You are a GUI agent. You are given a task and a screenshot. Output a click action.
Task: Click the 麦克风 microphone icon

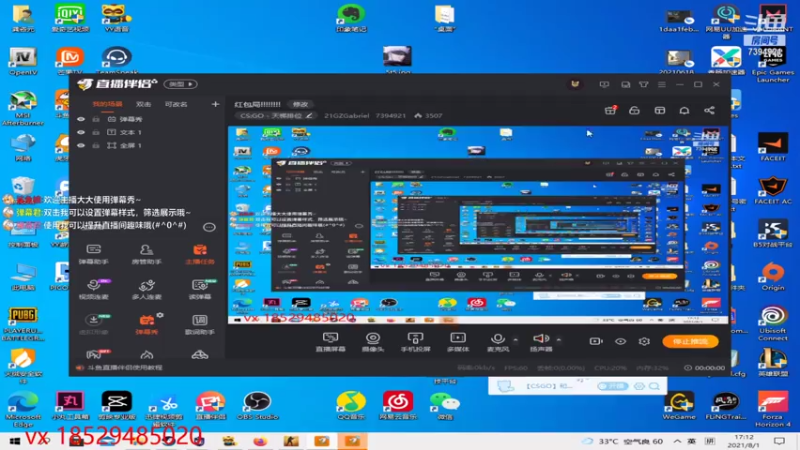[497, 341]
